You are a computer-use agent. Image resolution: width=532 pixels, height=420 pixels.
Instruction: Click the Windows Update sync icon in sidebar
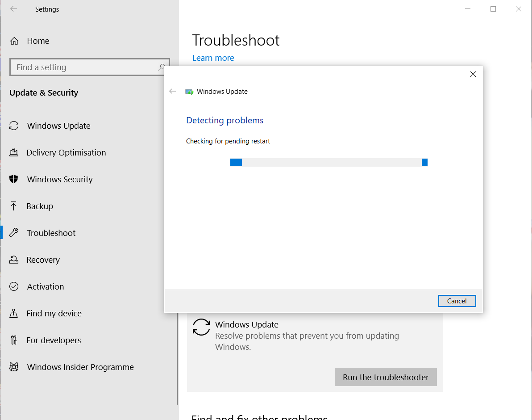coord(14,126)
